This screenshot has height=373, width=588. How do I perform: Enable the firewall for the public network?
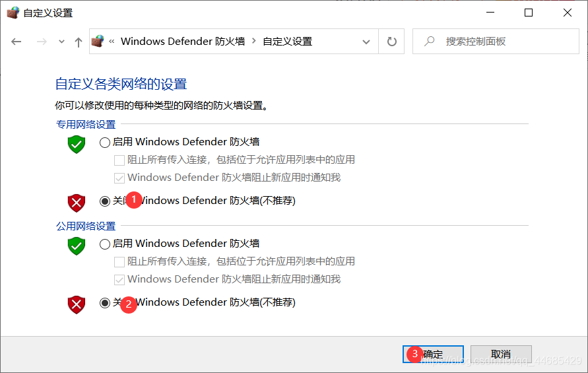tap(105, 244)
